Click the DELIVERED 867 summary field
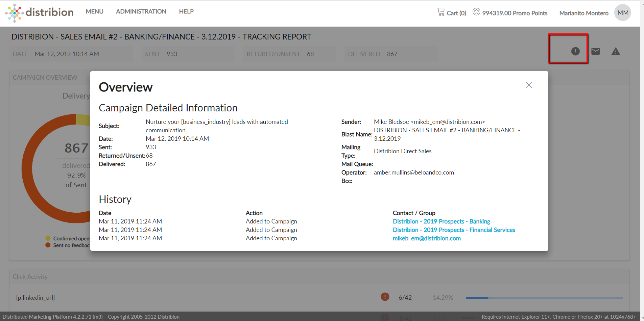 (391, 54)
